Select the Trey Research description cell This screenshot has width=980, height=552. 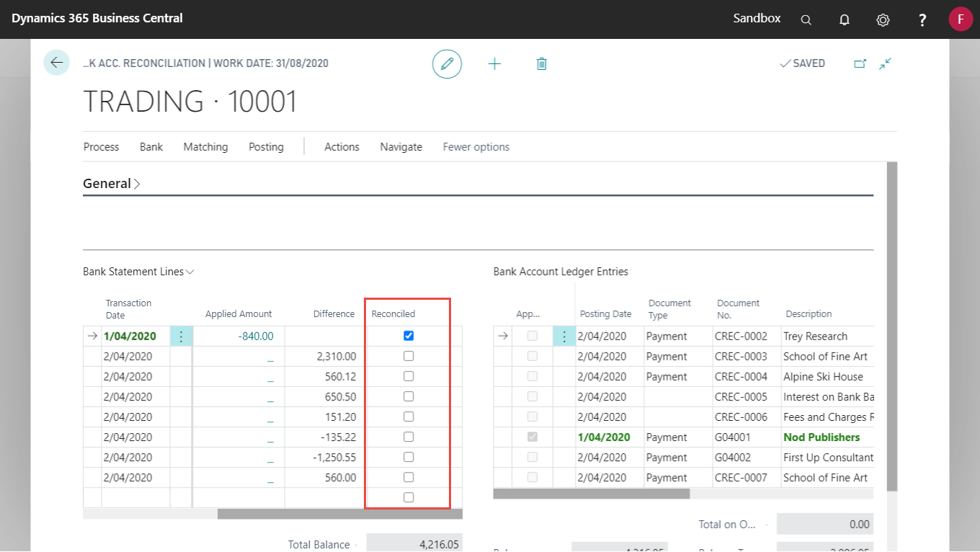(x=827, y=337)
